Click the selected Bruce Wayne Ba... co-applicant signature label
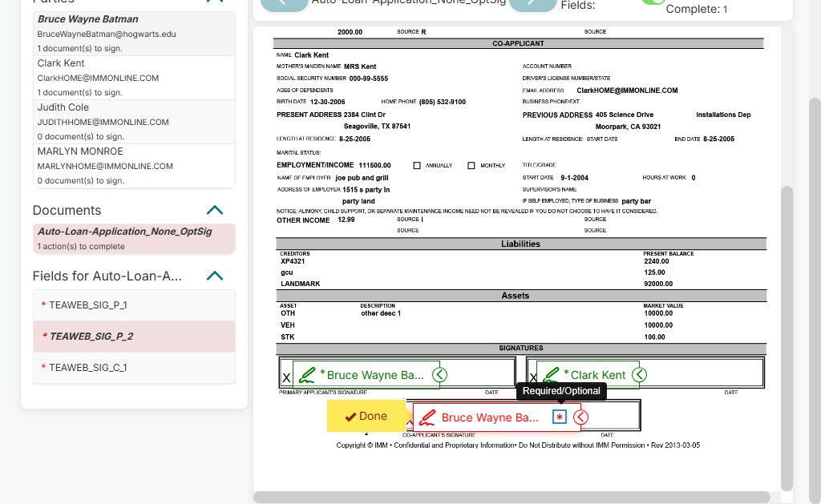Screen dimensions: 821x504 (x=490, y=417)
